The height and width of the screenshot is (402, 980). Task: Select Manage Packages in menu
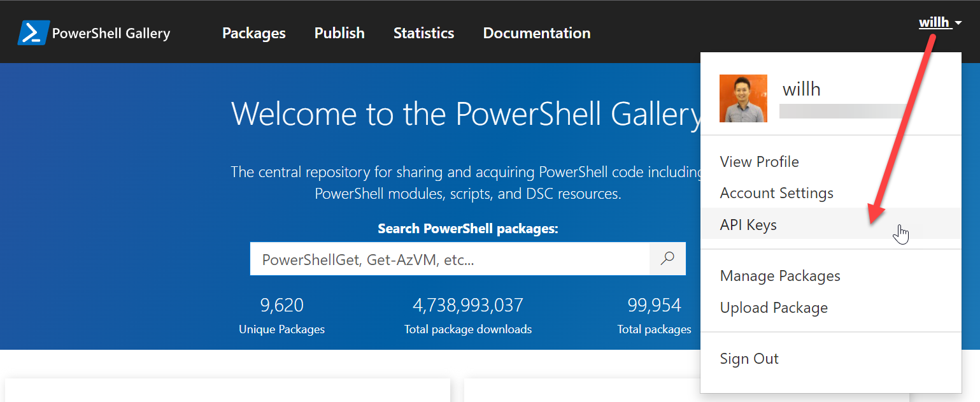tap(780, 276)
